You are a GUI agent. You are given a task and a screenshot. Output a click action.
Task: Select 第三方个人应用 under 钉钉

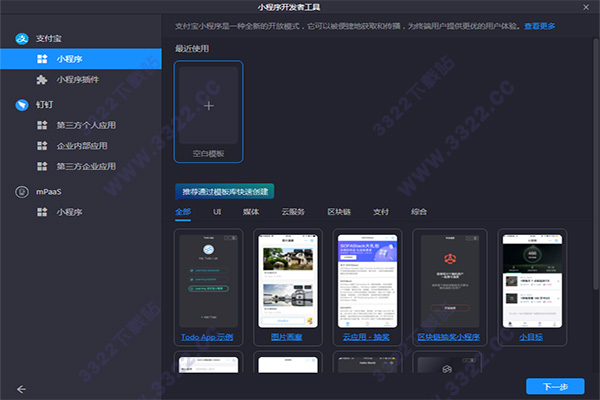[x=81, y=125]
